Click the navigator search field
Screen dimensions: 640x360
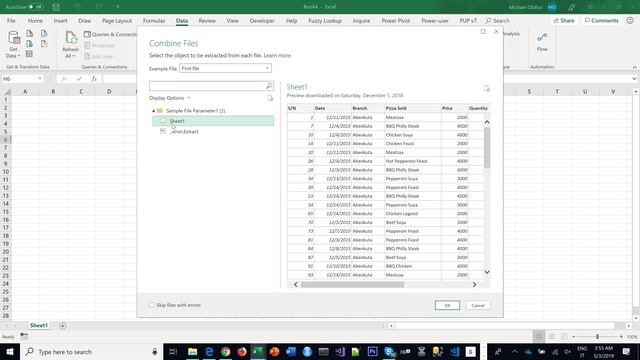(x=207, y=86)
